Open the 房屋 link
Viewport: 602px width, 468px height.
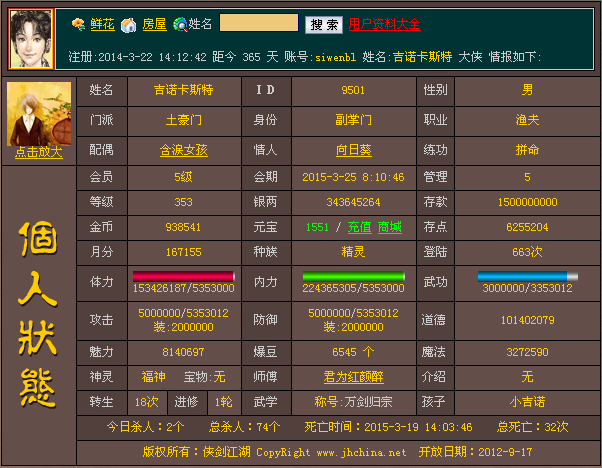(x=154, y=24)
